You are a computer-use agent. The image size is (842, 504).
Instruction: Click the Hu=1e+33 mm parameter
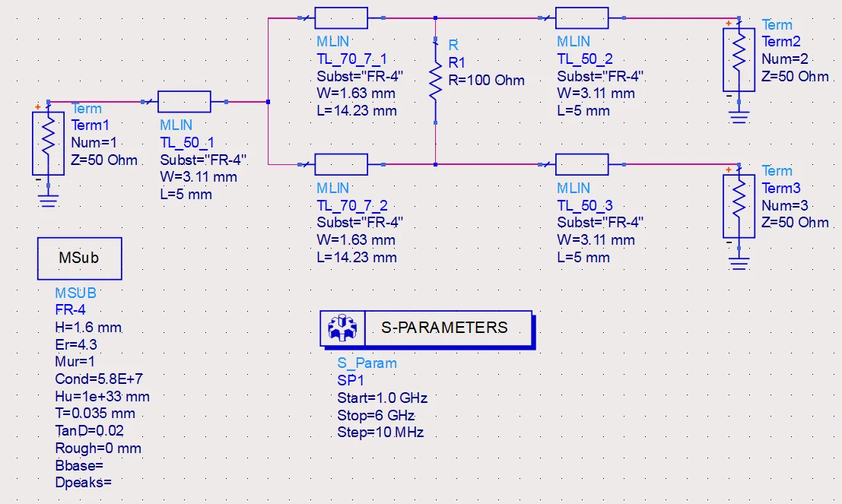[x=102, y=397]
